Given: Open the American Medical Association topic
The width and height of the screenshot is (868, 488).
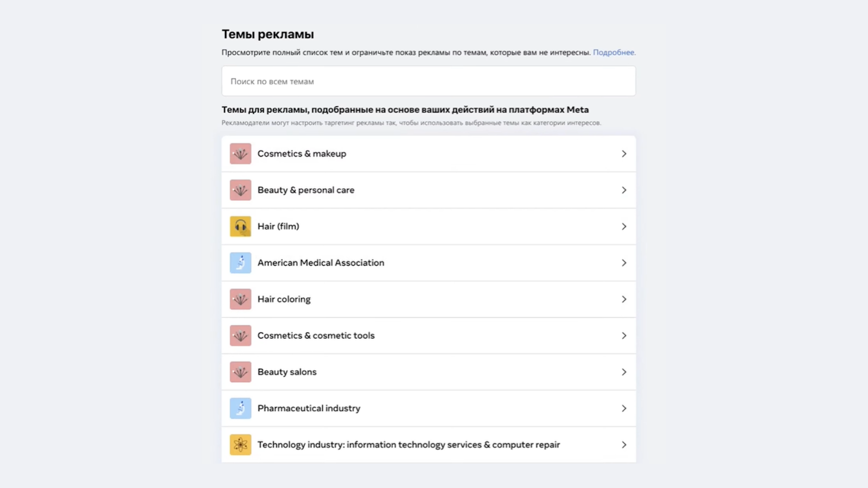Looking at the screenshot, I should point(321,263).
